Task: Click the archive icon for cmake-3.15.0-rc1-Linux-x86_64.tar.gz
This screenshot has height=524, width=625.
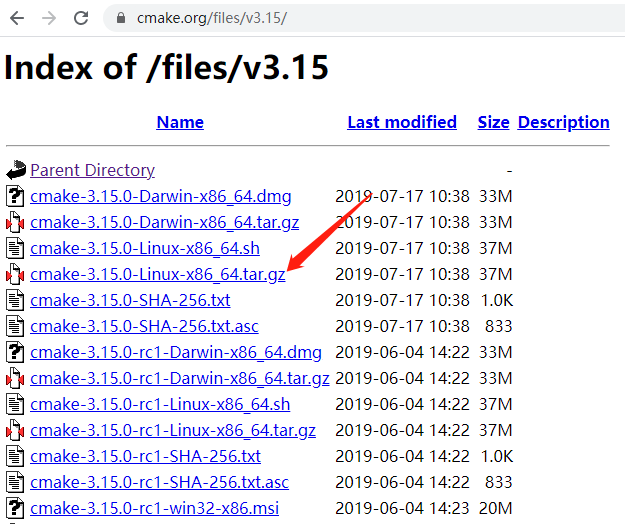Action: tap(15, 430)
